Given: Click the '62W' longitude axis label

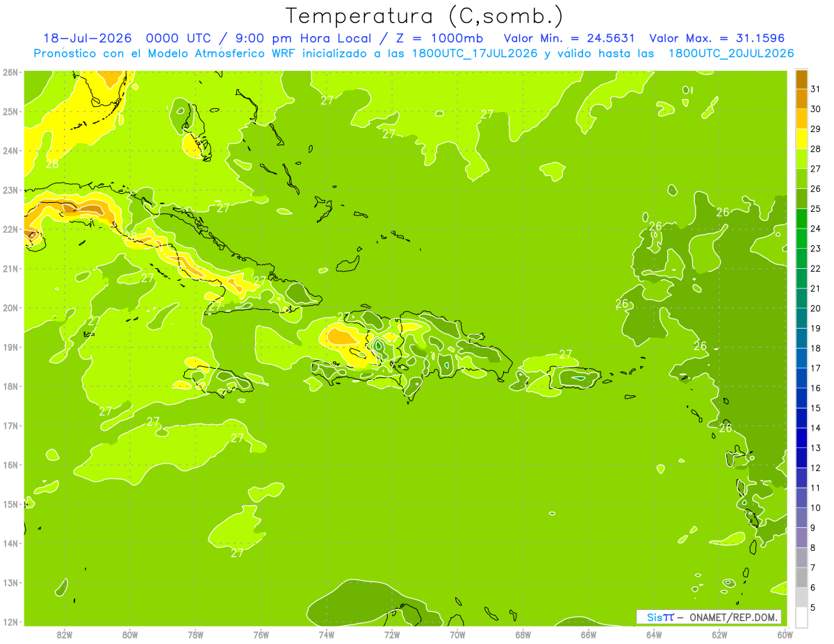Looking at the screenshot, I should pos(719,634).
